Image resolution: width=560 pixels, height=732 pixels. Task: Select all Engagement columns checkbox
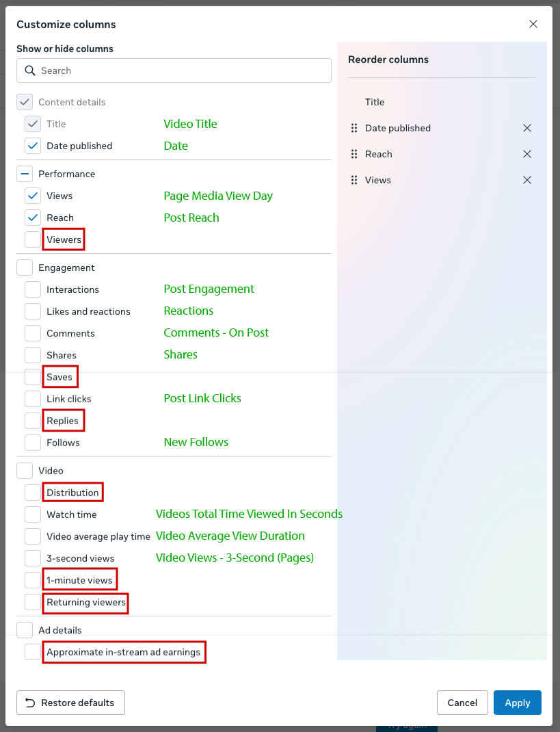pyautogui.click(x=25, y=267)
